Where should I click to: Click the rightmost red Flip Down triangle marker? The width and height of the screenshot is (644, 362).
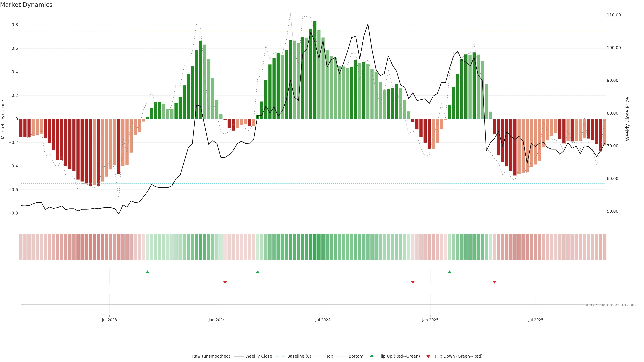[494, 282]
